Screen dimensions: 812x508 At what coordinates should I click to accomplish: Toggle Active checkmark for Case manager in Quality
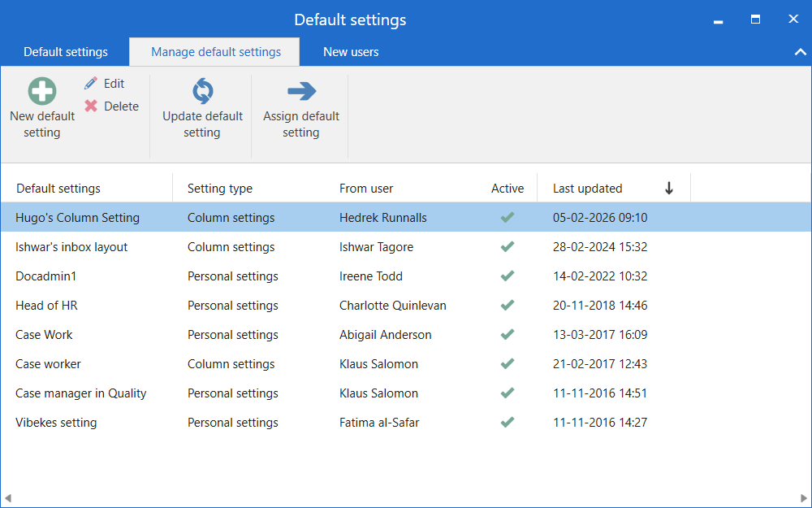[508, 393]
